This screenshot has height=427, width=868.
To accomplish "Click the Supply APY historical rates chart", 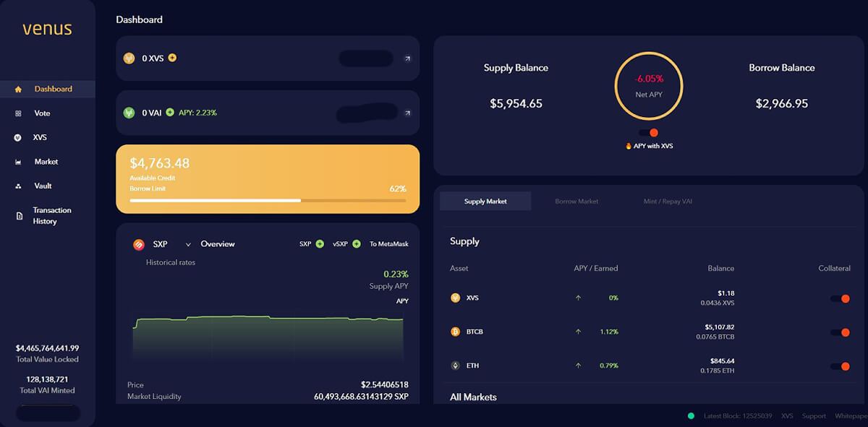I will (268, 337).
